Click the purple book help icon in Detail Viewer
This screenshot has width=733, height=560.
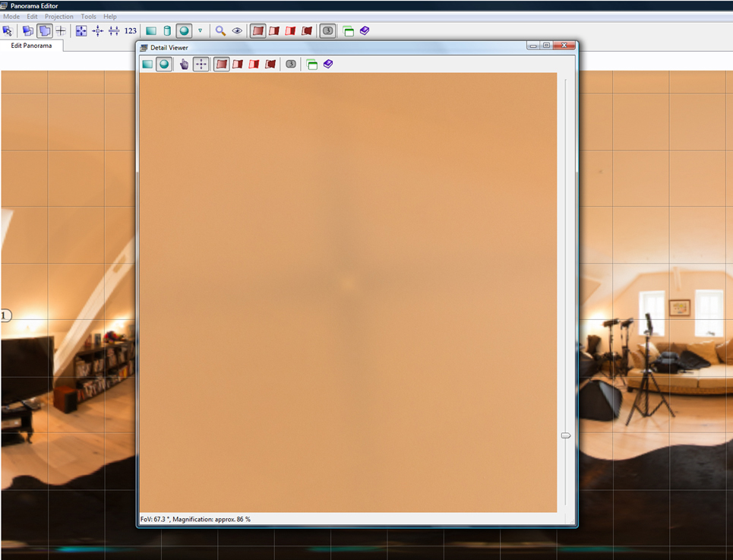coord(328,65)
